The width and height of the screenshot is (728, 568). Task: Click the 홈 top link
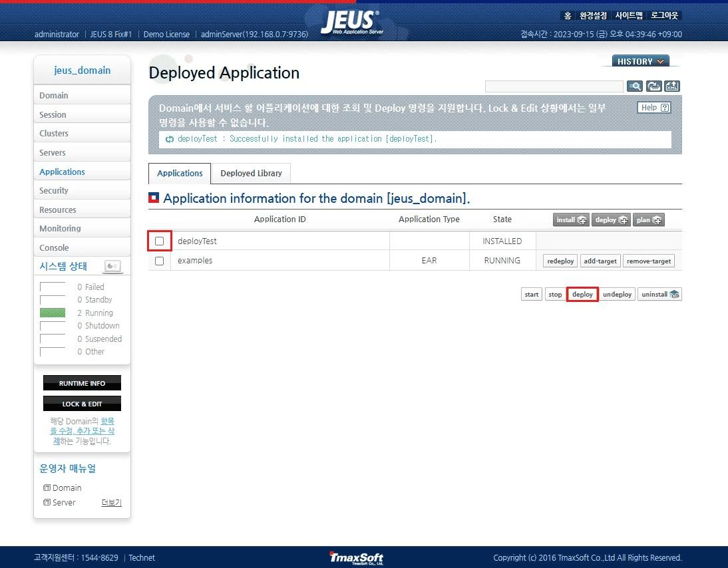(568, 15)
